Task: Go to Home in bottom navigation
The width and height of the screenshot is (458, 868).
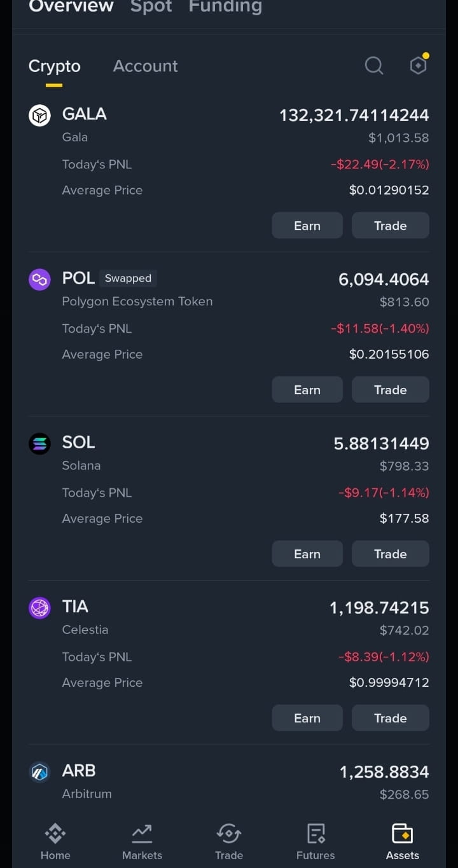Action: 55,841
